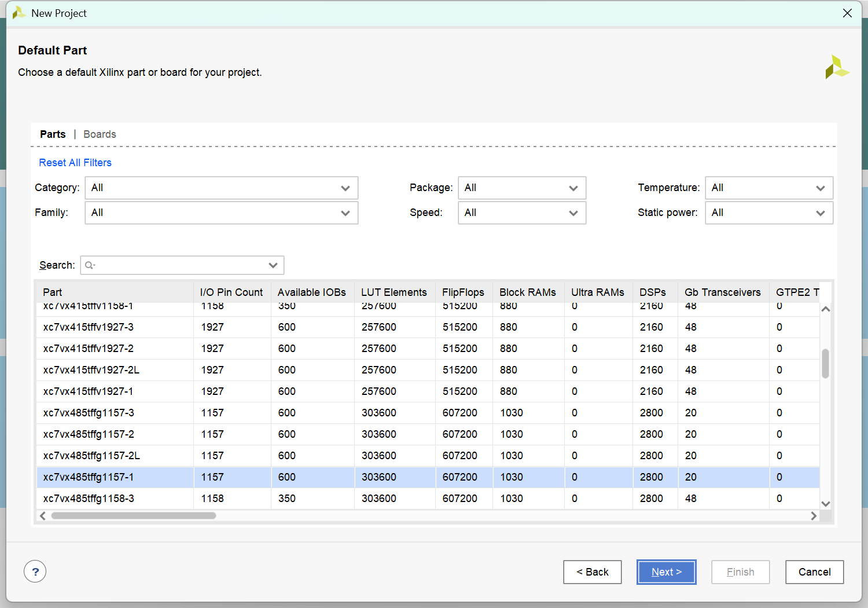This screenshot has width=868, height=608.
Task: Click 303600 LUT value in xc7vx485tffg1157-3 row
Action: coord(379,413)
